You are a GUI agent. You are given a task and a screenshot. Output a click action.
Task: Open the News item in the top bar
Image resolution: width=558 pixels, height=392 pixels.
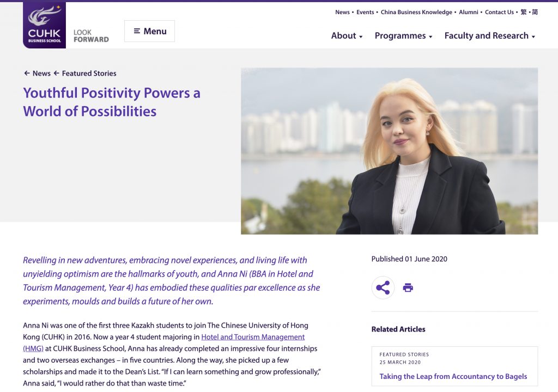tap(342, 12)
